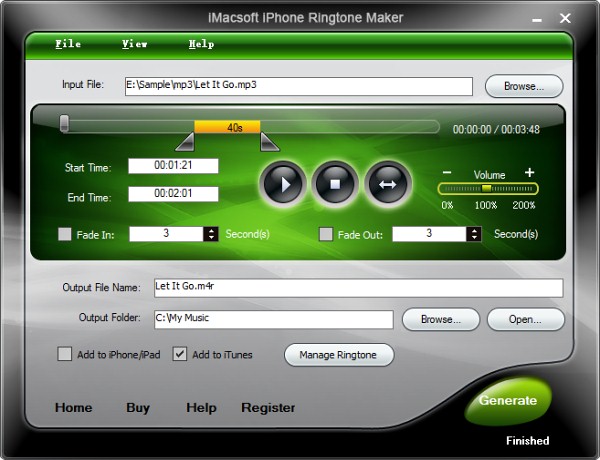Viewport: 600px width, 460px height.
Task: Decrease Fade In seconds with down arrow
Action: pyautogui.click(x=211, y=238)
